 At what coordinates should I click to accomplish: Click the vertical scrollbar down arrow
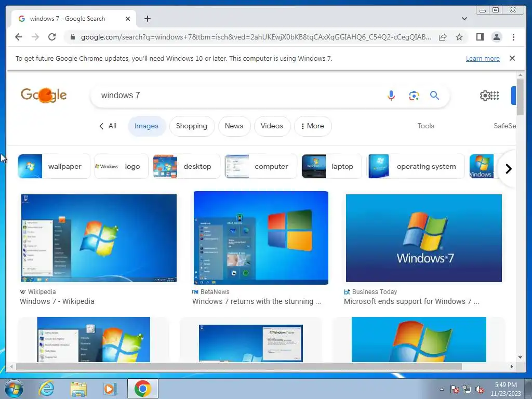point(520,357)
